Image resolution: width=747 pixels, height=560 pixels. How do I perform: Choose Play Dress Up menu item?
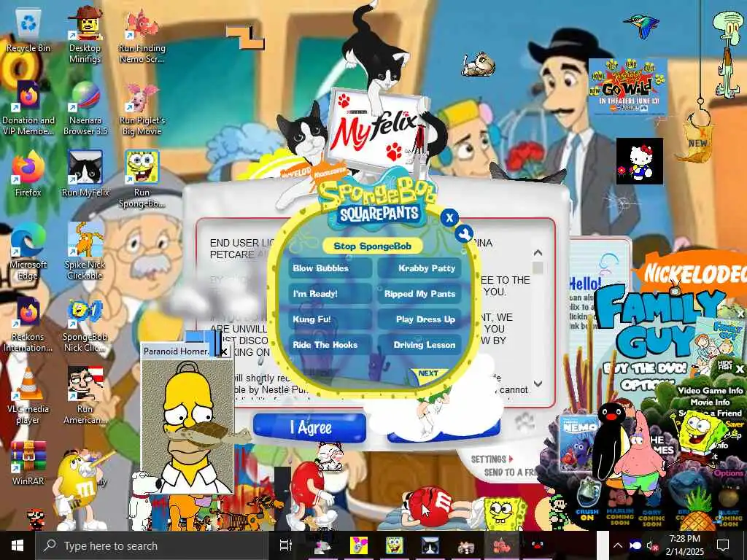tap(419, 319)
